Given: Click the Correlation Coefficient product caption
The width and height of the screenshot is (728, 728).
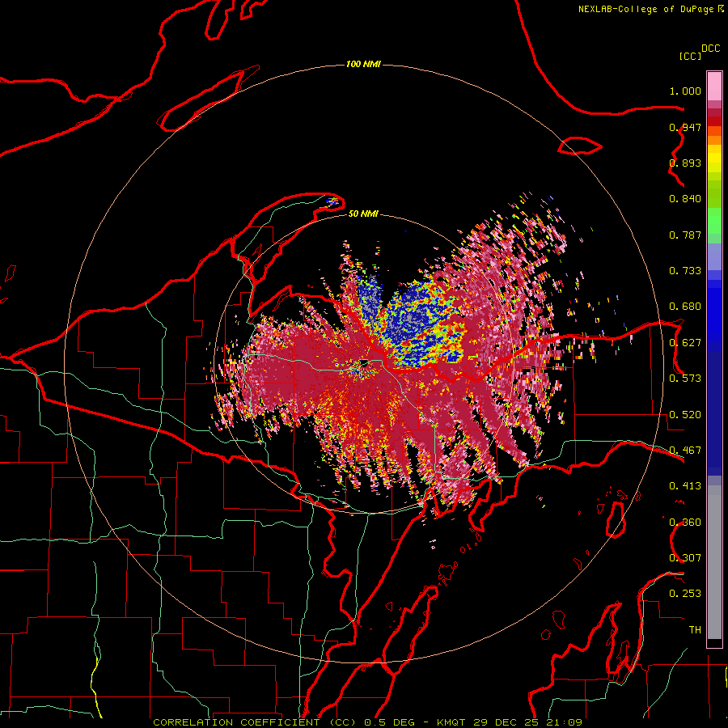Looking at the screenshot, I should point(368,722).
